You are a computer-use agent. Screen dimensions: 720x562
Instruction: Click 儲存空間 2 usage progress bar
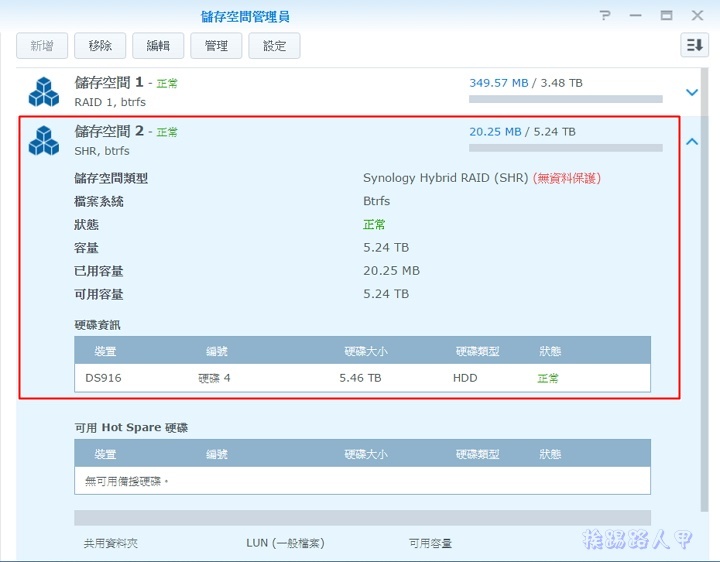coord(565,148)
